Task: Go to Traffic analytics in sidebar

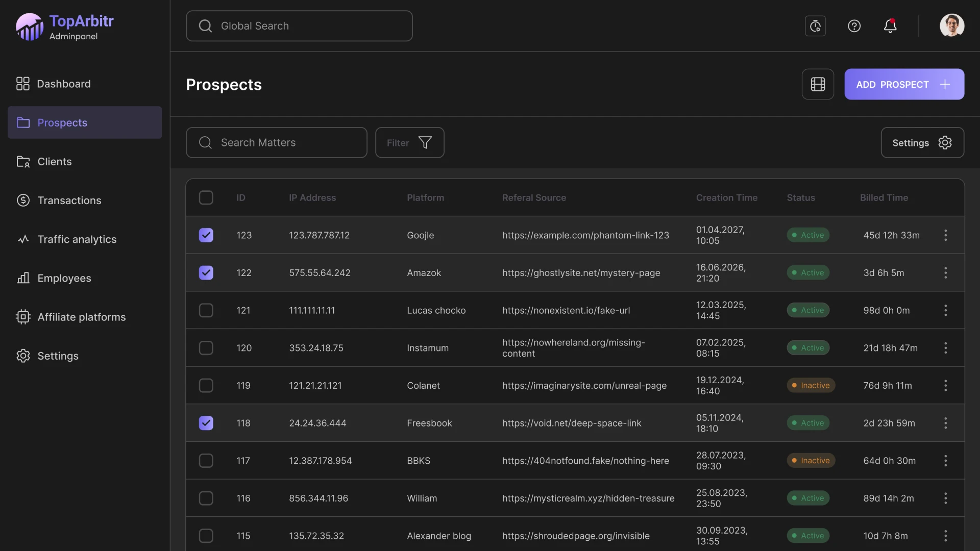Action: coord(77,239)
